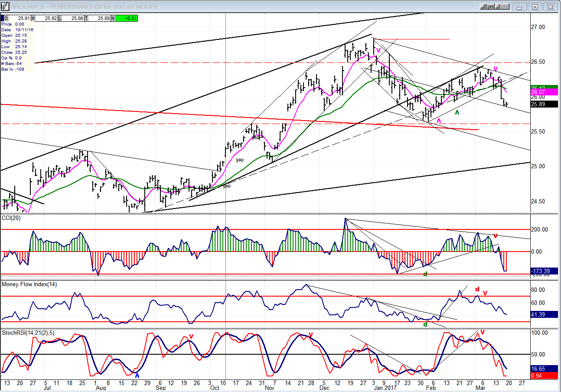561x392 pixels.
Task: Select the Open price field showing 25.91
Action: (19, 18)
